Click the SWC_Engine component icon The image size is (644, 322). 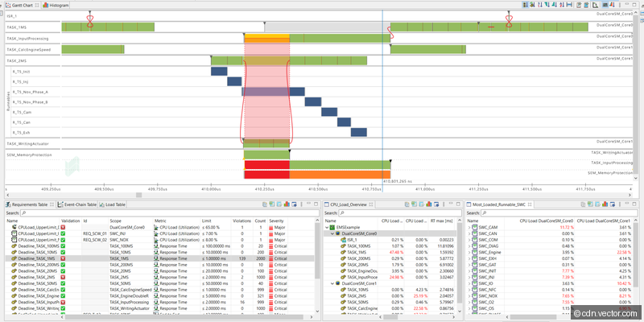475,252
